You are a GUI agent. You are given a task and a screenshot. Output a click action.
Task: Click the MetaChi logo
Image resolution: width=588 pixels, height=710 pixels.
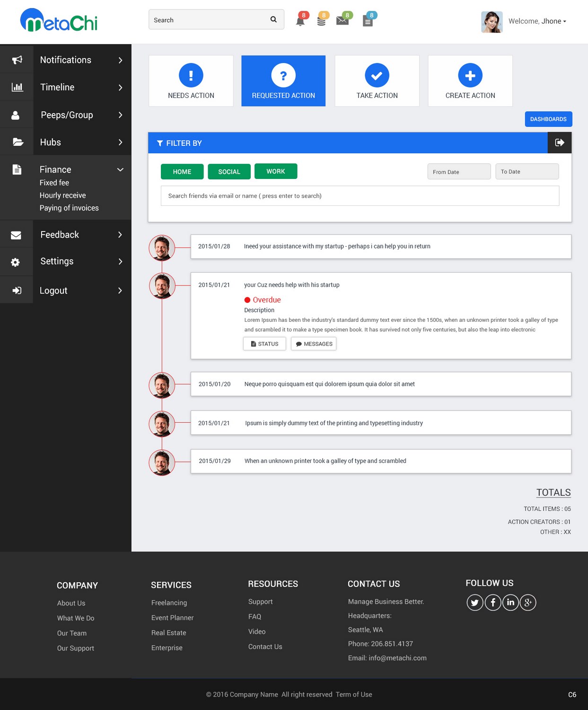[59, 20]
